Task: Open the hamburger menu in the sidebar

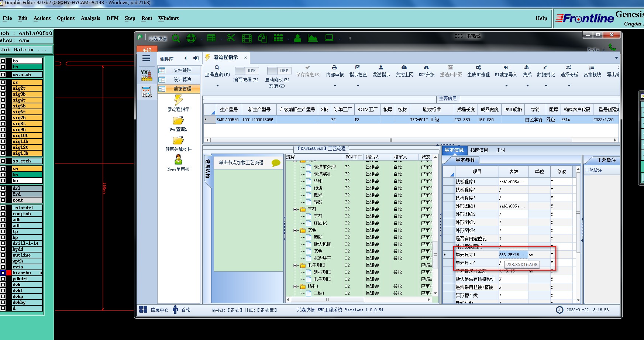Action: click(146, 58)
